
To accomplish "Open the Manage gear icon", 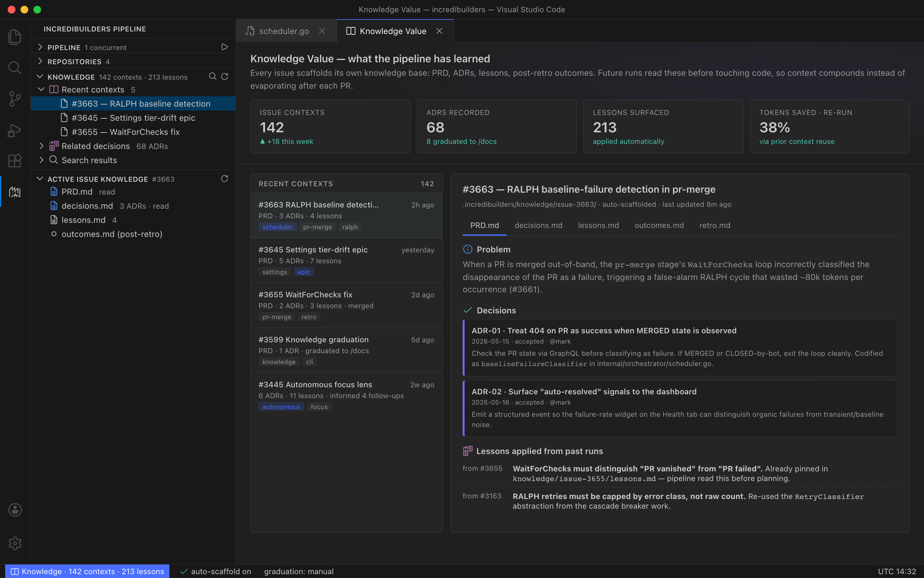I will 14,543.
